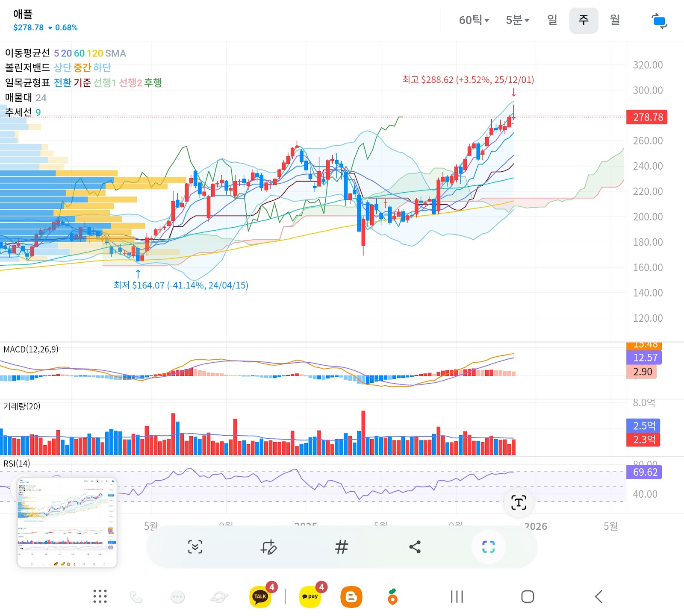Select the 월 monthly chart tab

coord(615,20)
